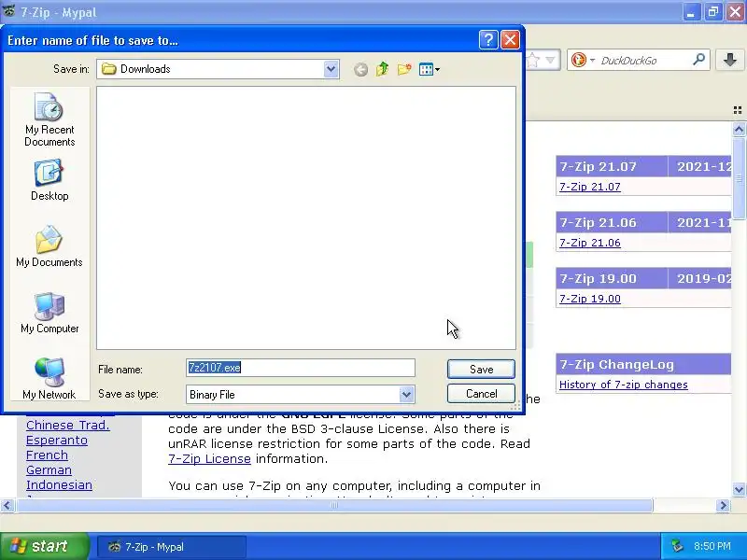Switch to Esperanto language page
This screenshot has width=747, height=560.
57,441
